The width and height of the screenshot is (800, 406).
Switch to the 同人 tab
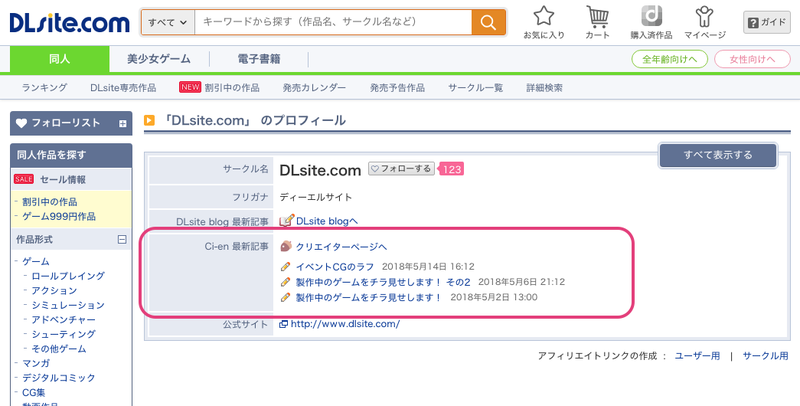pos(60,59)
